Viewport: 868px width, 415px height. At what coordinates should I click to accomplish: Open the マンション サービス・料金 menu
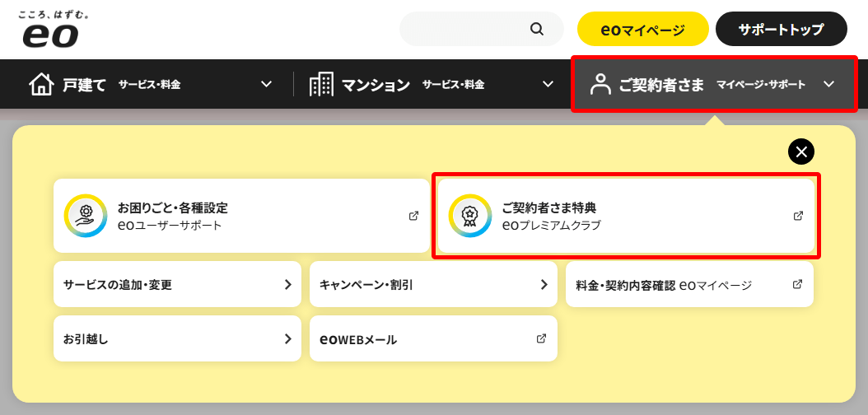coord(432,84)
